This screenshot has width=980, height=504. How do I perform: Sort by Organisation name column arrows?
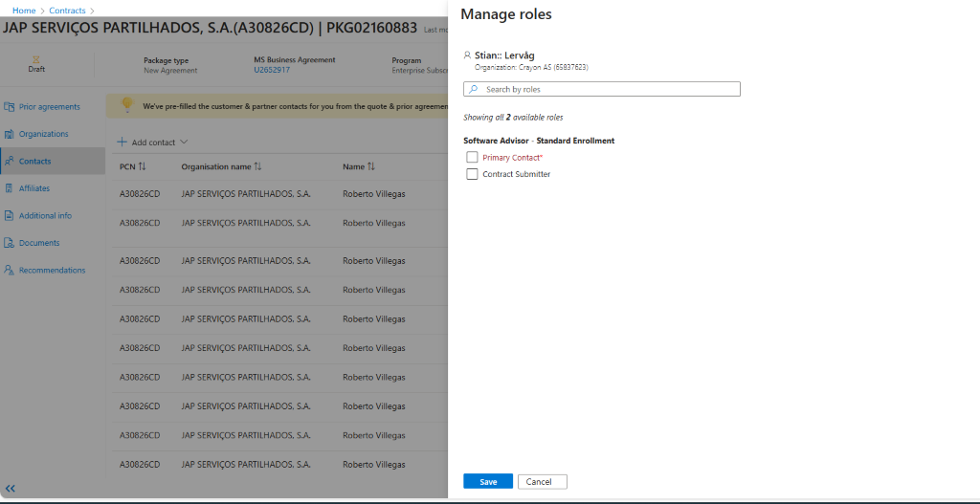pyautogui.click(x=257, y=166)
